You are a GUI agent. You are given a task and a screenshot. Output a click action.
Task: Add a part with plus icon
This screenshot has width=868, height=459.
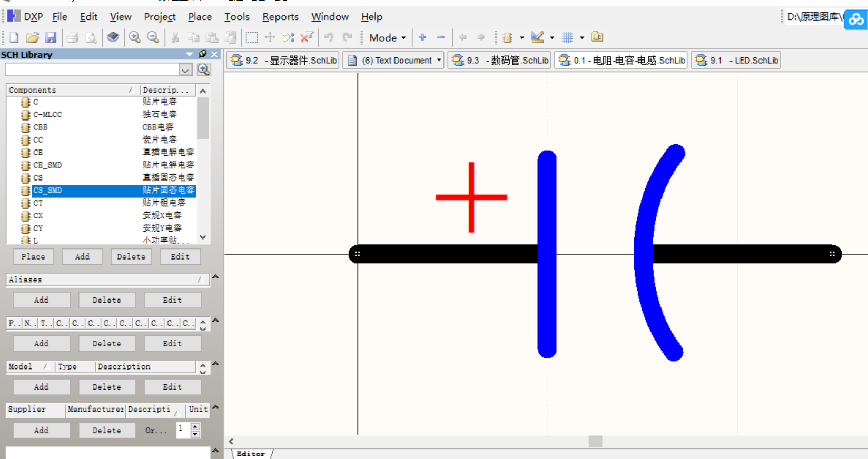[422, 37]
